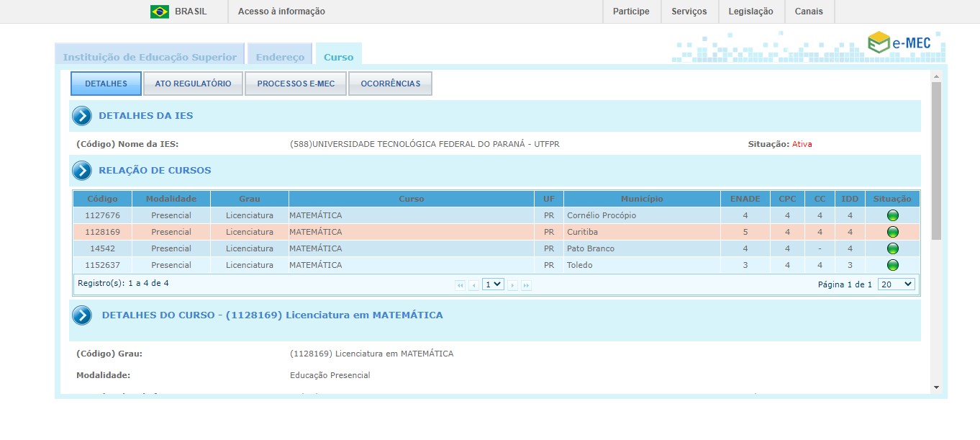The width and height of the screenshot is (980, 440).
Task: Switch to the Ato Regulatório tab
Action: [193, 84]
